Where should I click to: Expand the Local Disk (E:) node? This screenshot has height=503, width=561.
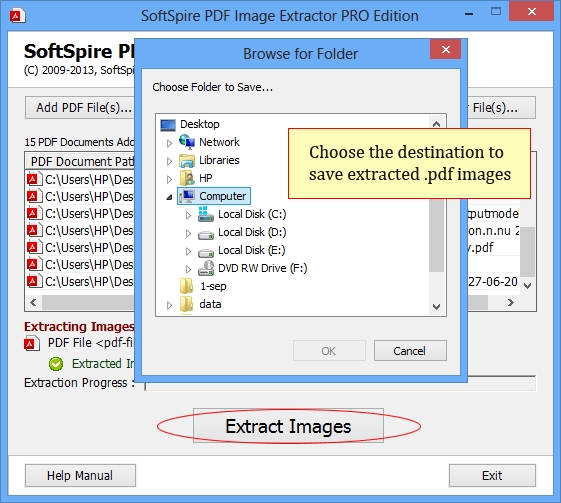[188, 251]
